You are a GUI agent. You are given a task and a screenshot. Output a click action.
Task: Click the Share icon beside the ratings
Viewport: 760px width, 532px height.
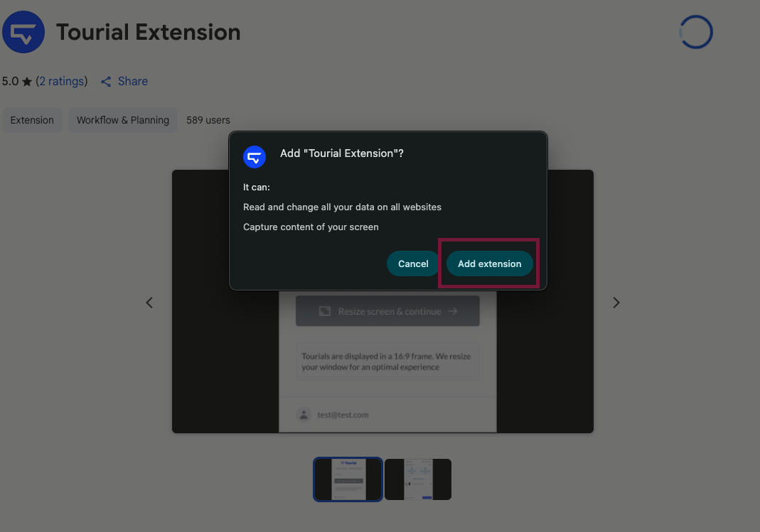[x=106, y=82]
